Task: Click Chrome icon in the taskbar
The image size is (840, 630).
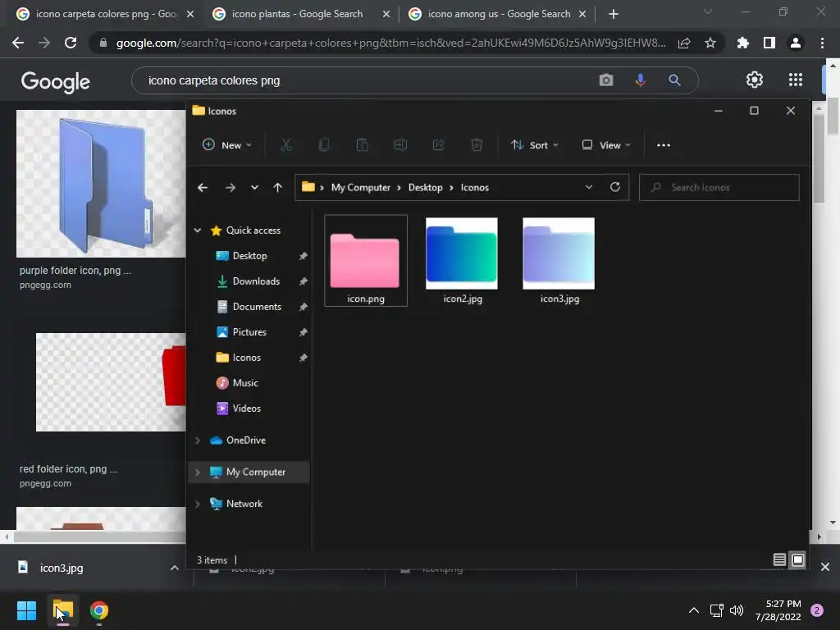Action: click(99, 610)
